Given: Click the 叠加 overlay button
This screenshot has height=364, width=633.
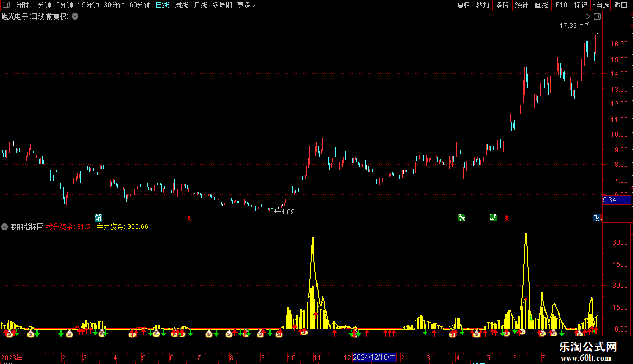Looking at the screenshot, I should coord(482,5).
